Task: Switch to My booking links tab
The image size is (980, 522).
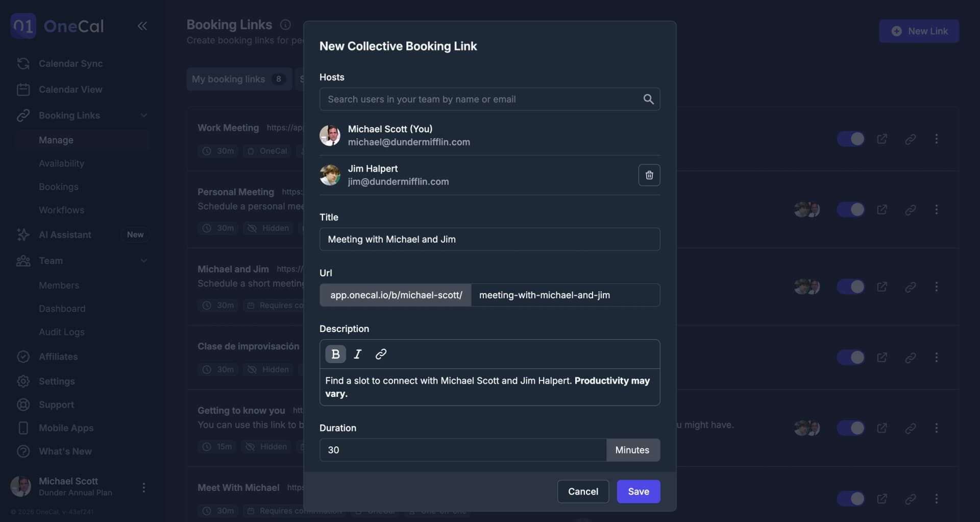Action: 238,79
